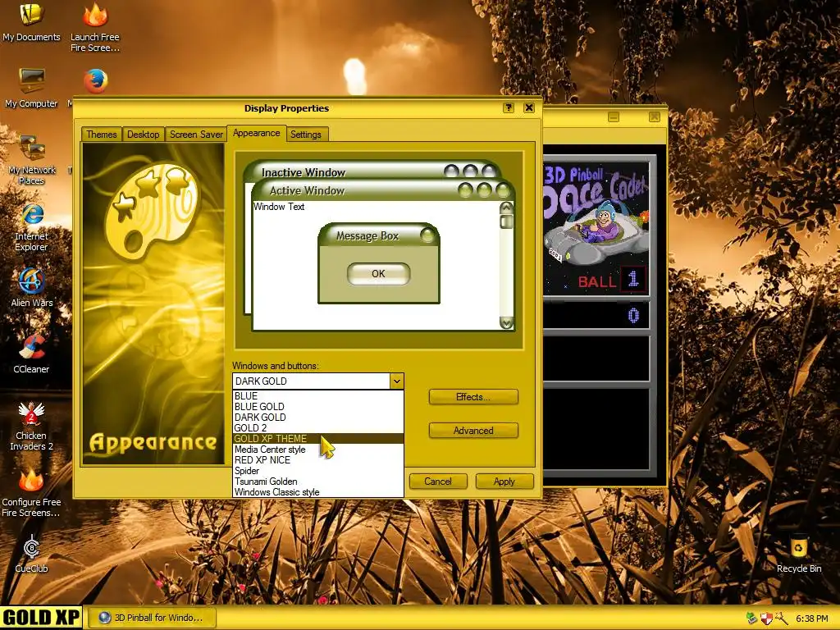Viewport: 840px width, 630px height.
Task: Click the Advanced button
Action: pos(473,430)
